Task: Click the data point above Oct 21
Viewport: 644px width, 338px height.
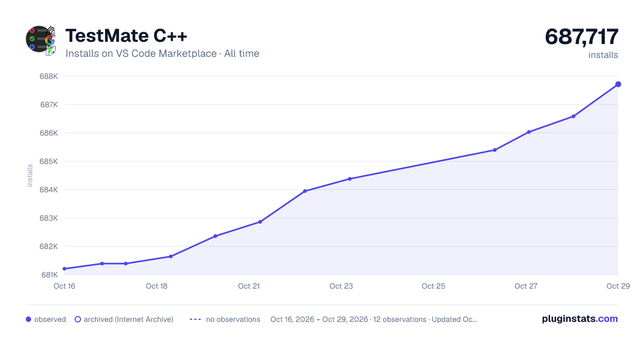Action: coord(260,222)
